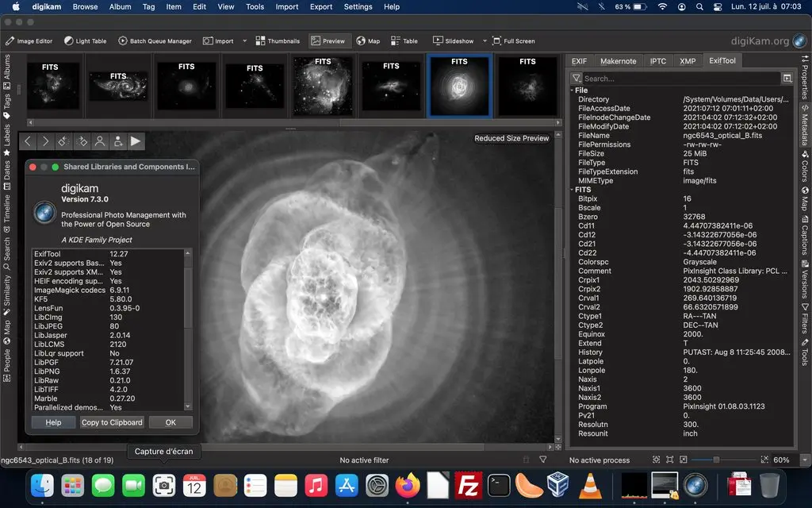
Task: Open the Labels left sidebar tab
Action: point(6,140)
